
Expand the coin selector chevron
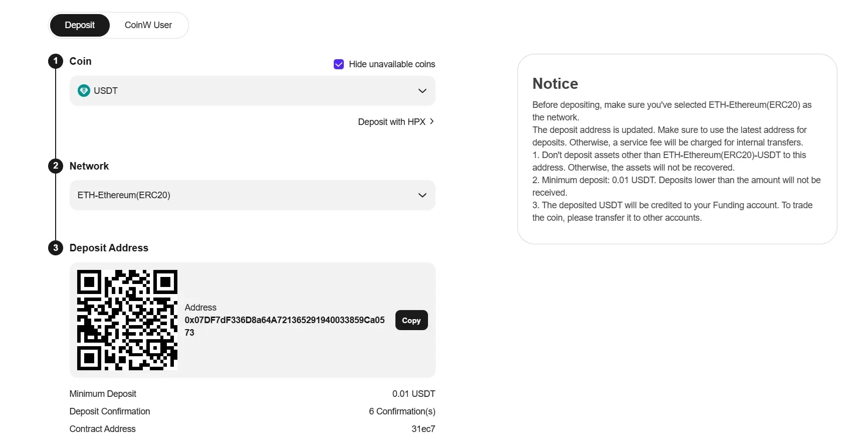422,91
